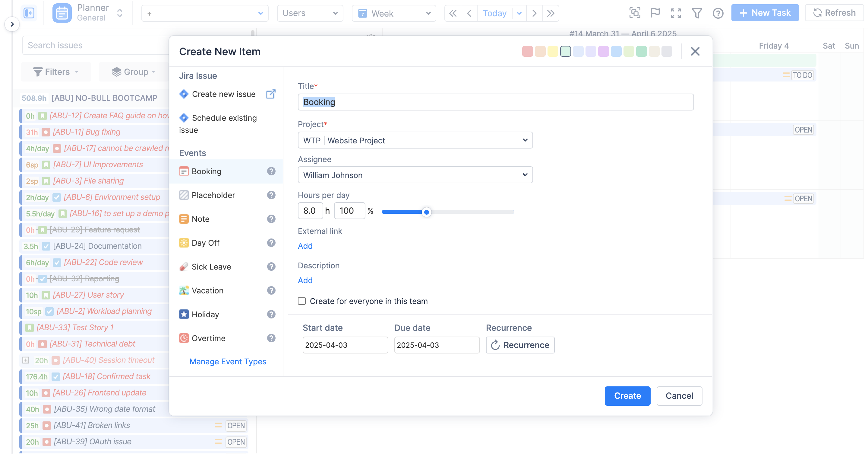Show help for Placeholder event type
This screenshot has width=868, height=454.
[271, 195]
